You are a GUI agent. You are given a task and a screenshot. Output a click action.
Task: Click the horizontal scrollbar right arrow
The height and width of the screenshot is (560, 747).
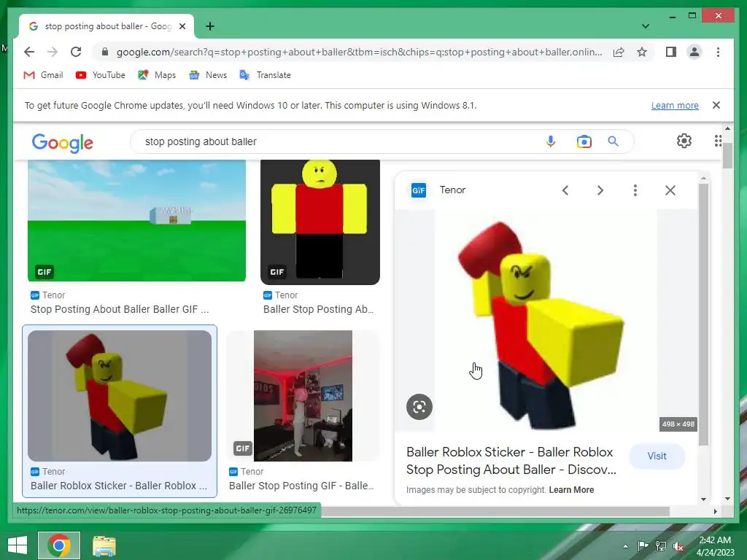(715, 511)
